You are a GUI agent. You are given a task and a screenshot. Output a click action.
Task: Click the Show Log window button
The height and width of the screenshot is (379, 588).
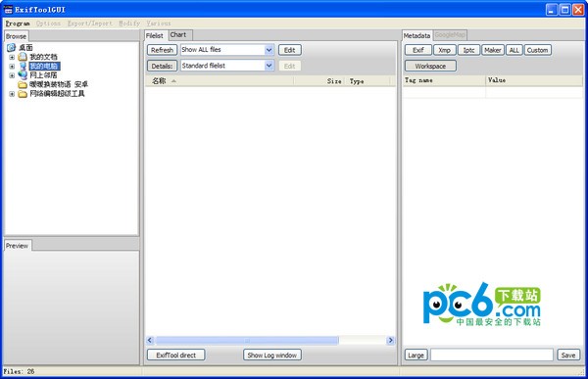[272, 355]
